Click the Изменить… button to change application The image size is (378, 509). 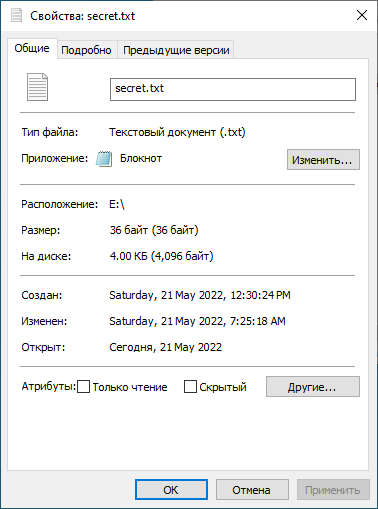[x=323, y=160]
